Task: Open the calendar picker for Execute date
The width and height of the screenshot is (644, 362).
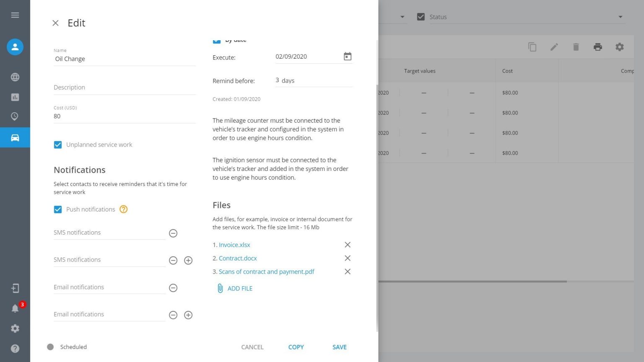Action: [x=348, y=57]
